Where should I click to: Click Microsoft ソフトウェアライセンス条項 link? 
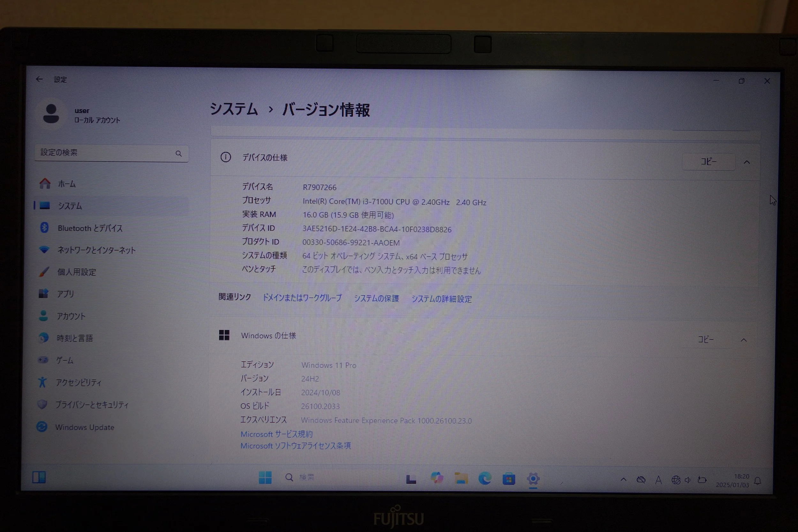295,446
